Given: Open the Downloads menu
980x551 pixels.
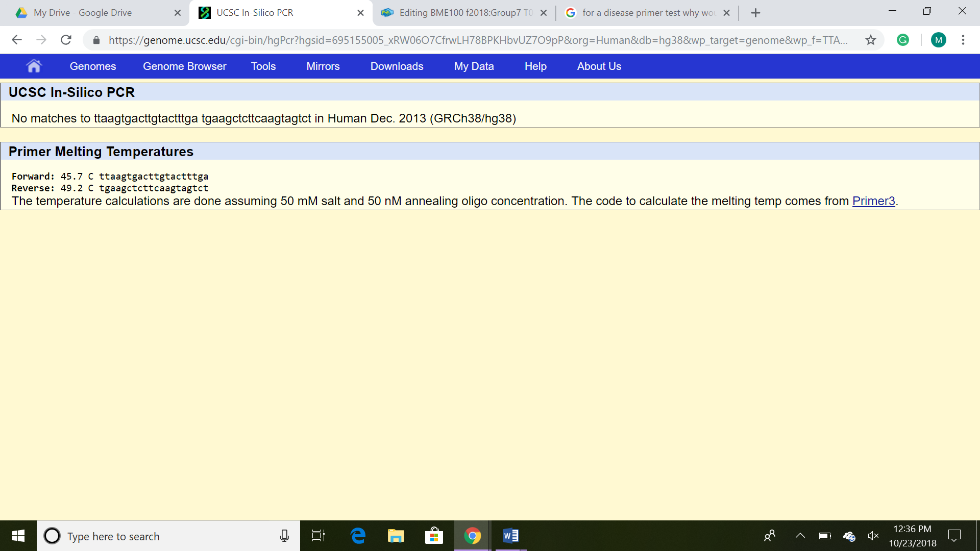Looking at the screenshot, I should point(397,66).
